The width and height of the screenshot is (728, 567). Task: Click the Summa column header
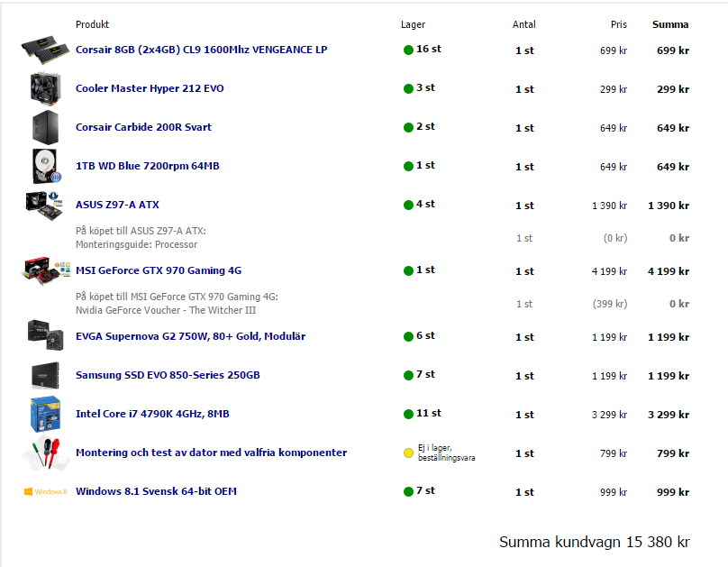pyautogui.click(x=670, y=24)
